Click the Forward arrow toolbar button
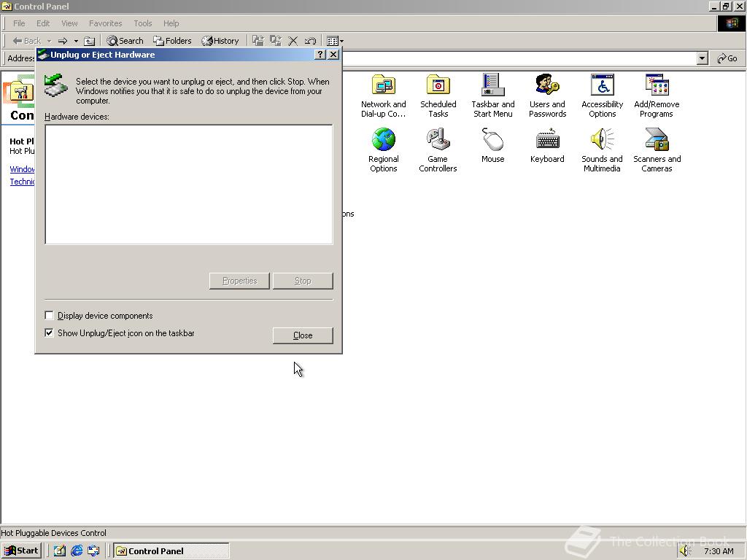 [63, 41]
